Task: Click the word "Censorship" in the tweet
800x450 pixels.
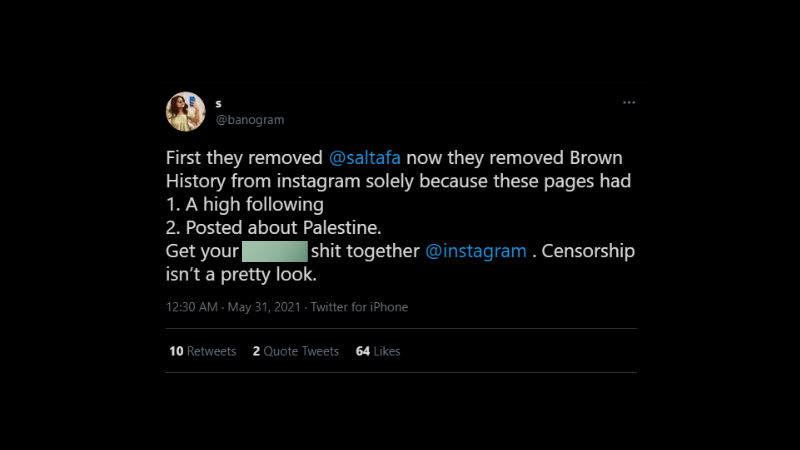Action: [x=588, y=251]
